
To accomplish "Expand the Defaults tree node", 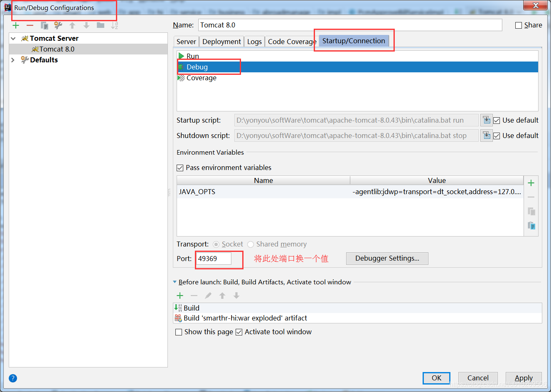I will [13, 60].
